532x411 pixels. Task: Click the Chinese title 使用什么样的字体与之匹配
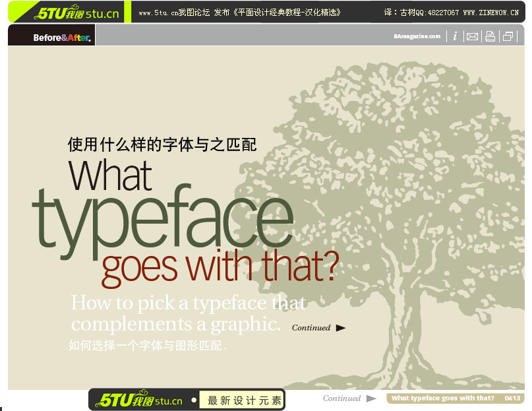[162, 144]
